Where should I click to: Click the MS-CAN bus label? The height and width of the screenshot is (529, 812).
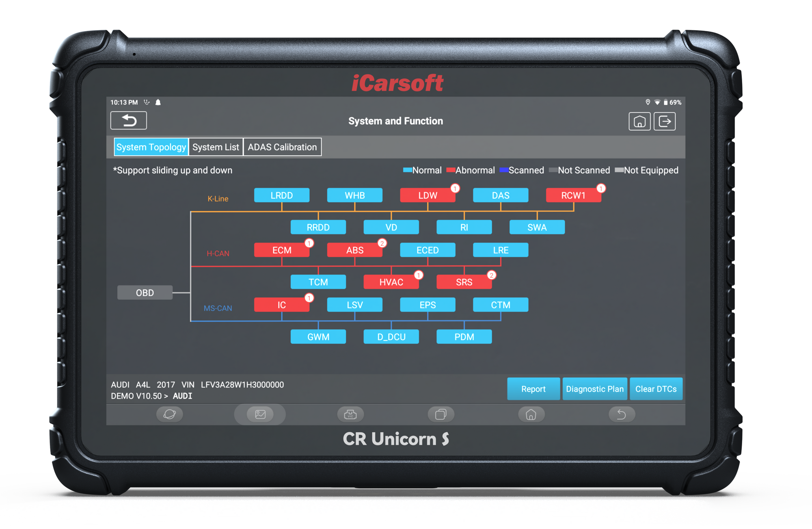[218, 308]
